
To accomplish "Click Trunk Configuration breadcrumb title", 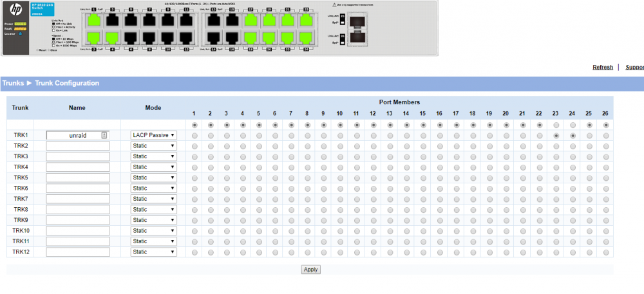I will point(67,83).
